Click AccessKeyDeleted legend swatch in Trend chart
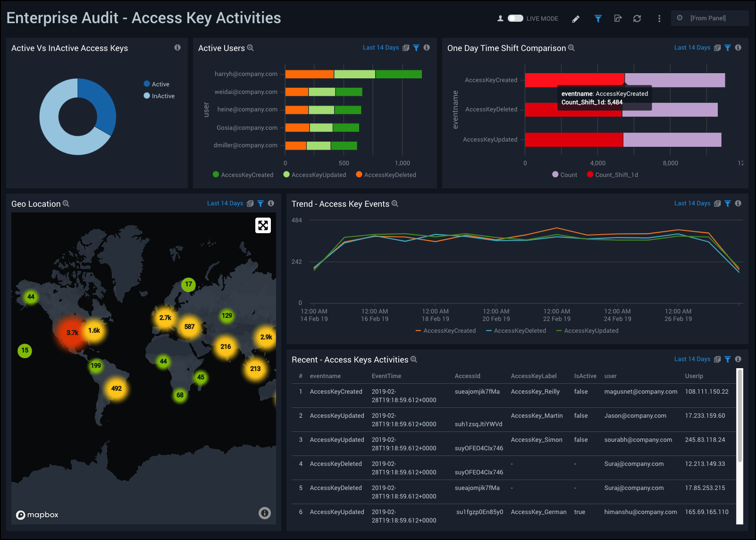 pos(489,331)
